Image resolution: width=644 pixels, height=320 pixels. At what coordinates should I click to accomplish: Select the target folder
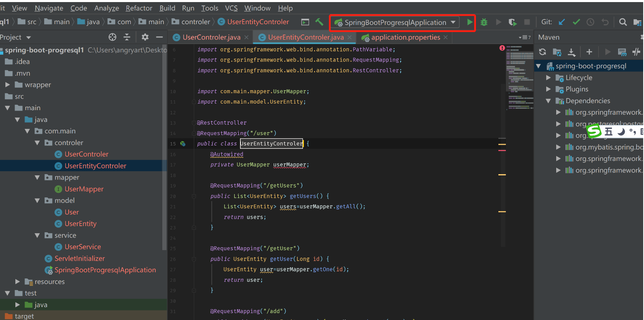pyautogui.click(x=24, y=316)
